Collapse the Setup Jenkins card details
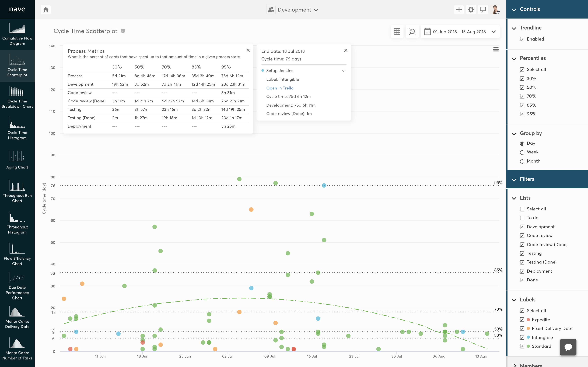Screen dimensions: 588x367 tap(344, 71)
